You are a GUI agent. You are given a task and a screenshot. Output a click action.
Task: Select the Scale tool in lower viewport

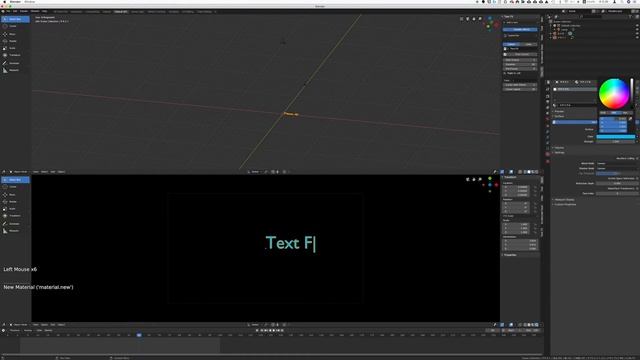click(15, 209)
